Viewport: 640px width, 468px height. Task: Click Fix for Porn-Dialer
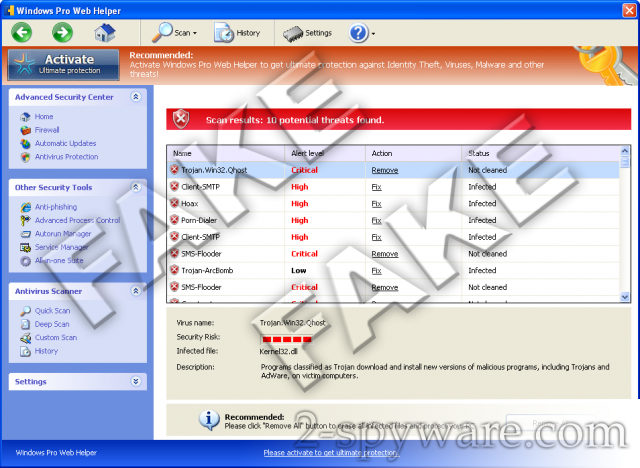point(376,220)
